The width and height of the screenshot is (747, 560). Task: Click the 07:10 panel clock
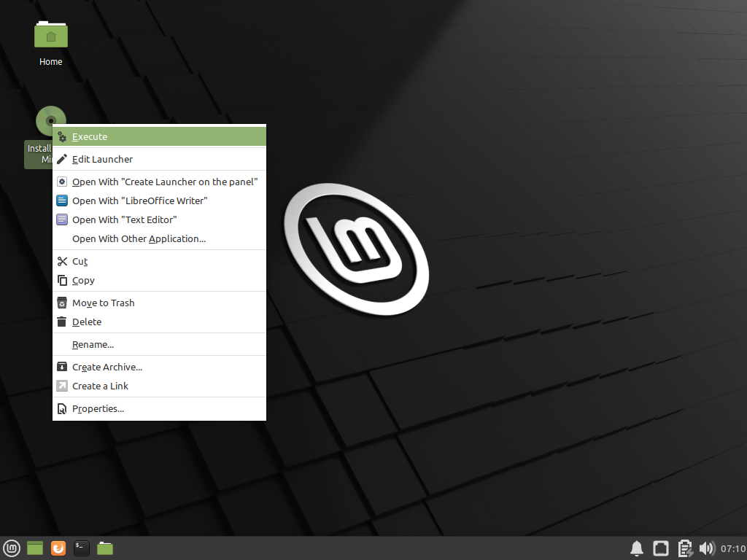pos(733,548)
